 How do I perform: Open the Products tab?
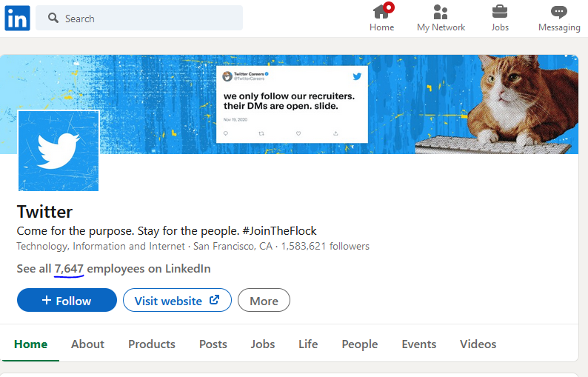point(152,344)
